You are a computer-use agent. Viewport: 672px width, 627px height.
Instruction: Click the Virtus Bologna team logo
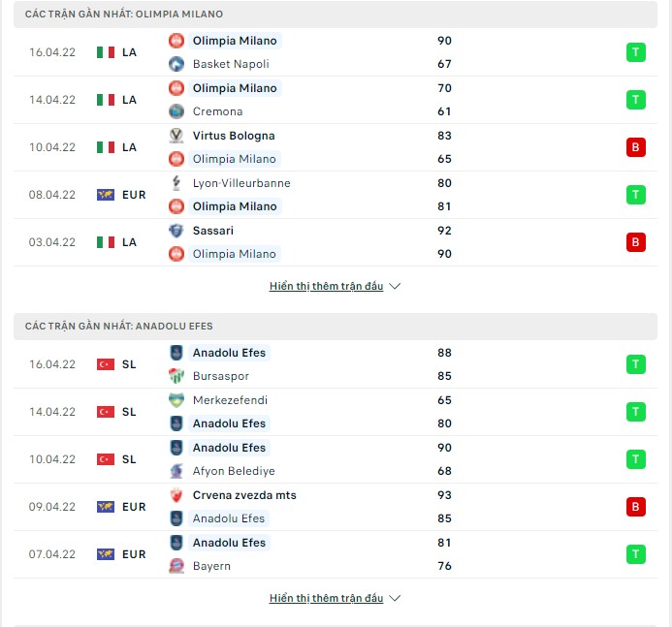[x=176, y=136]
